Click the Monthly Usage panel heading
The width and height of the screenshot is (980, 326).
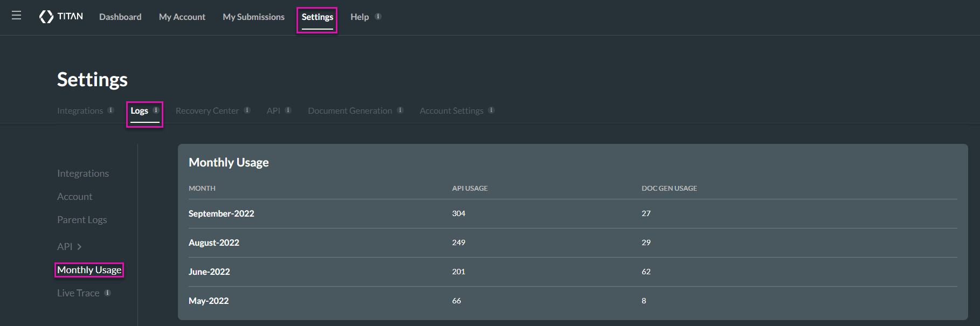pos(229,163)
